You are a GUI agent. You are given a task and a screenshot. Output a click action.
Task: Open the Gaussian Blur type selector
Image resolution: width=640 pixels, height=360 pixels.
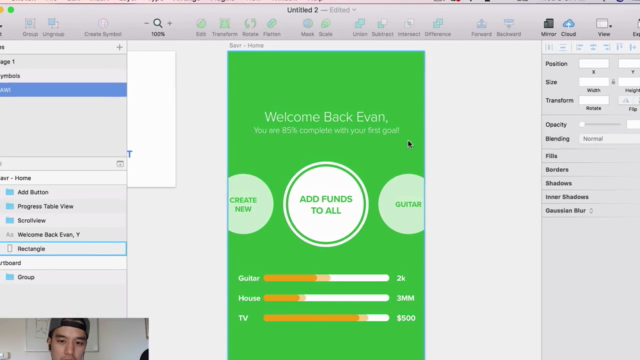click(591, 211)
